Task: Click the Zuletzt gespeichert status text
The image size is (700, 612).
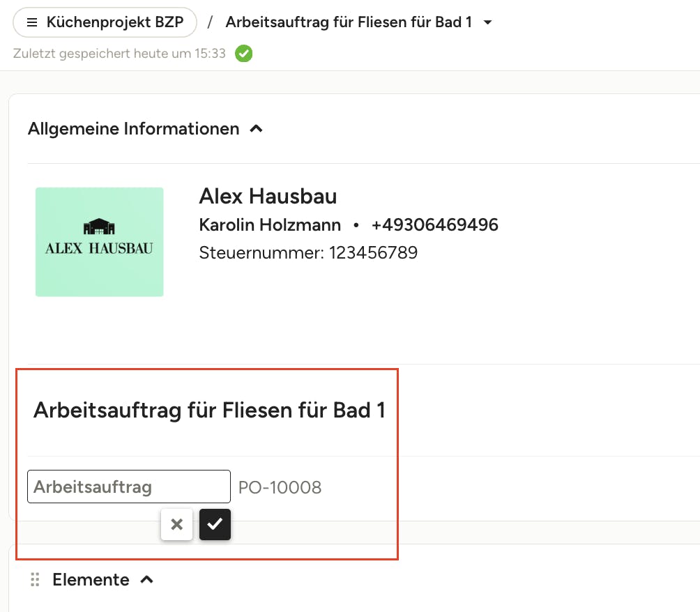Action: tap(119, 54)
